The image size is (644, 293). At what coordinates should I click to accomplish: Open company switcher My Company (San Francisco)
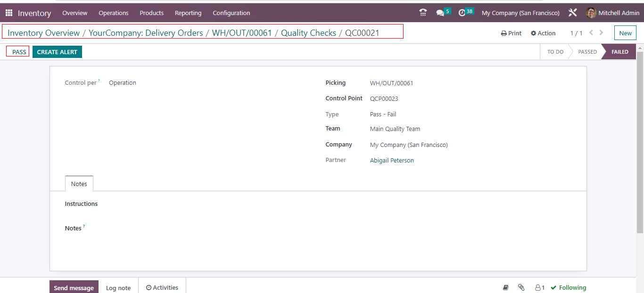[x=520, y=13]
